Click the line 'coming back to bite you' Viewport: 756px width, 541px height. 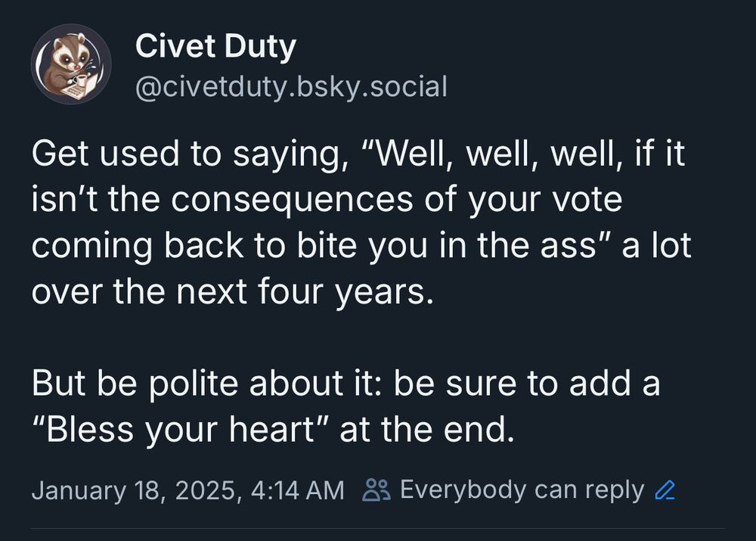(361, 246)
